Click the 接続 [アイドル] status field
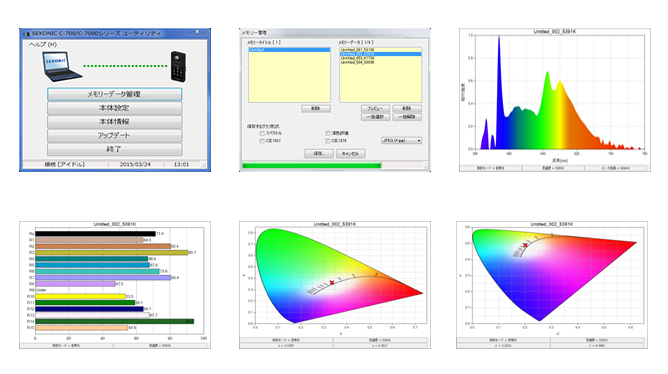The image size is (668, 374). pos(65,164)
